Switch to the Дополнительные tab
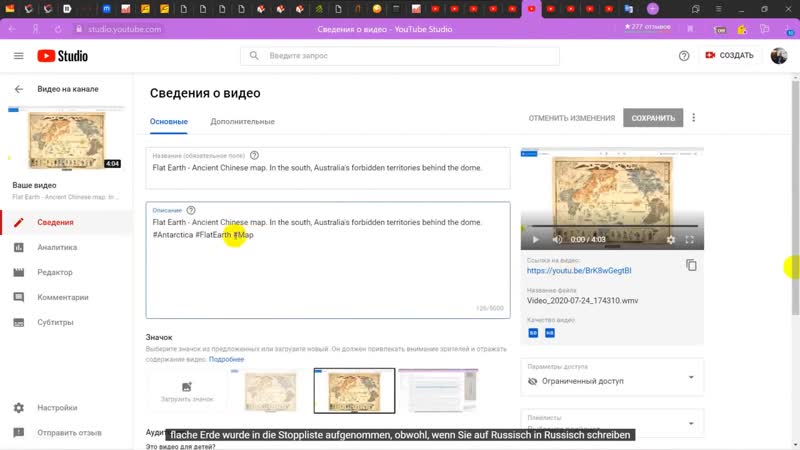The height and width of the screenshot is (450, 800). [x=242, y=121]
